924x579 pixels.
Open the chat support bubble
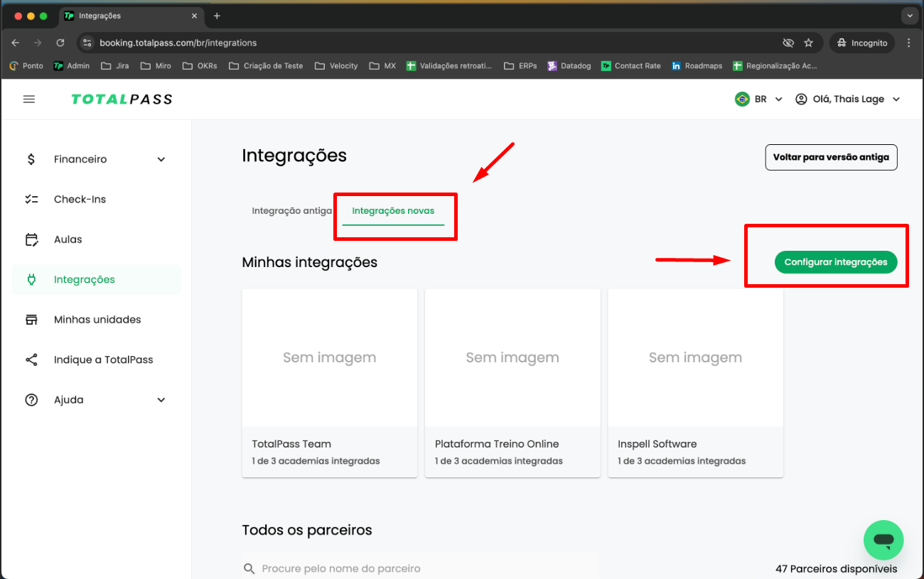pyautogui.click(x=883, y=541)
